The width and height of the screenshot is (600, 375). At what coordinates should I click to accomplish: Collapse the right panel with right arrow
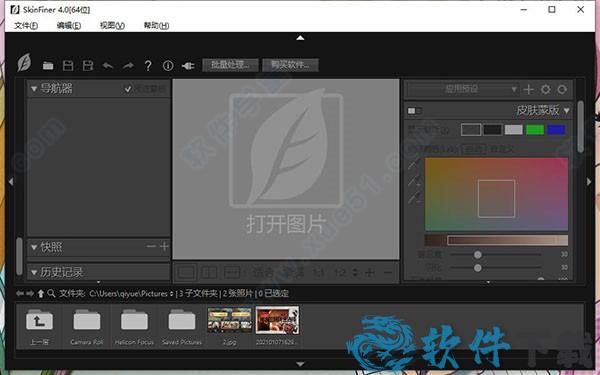click(x=589, y=182)
